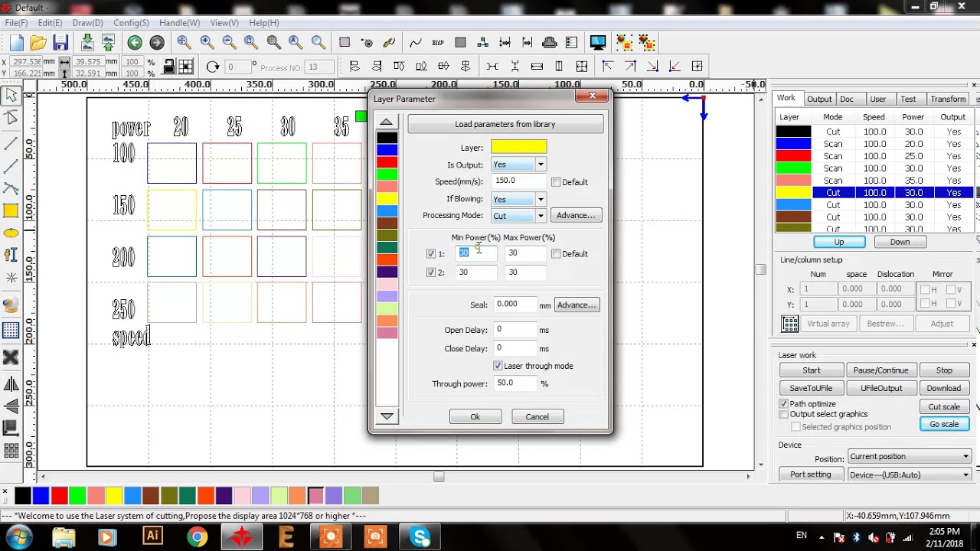Toggle the Speed Default checkbox
The width and height of the screenshot is (980, 551).
[556, 182]
